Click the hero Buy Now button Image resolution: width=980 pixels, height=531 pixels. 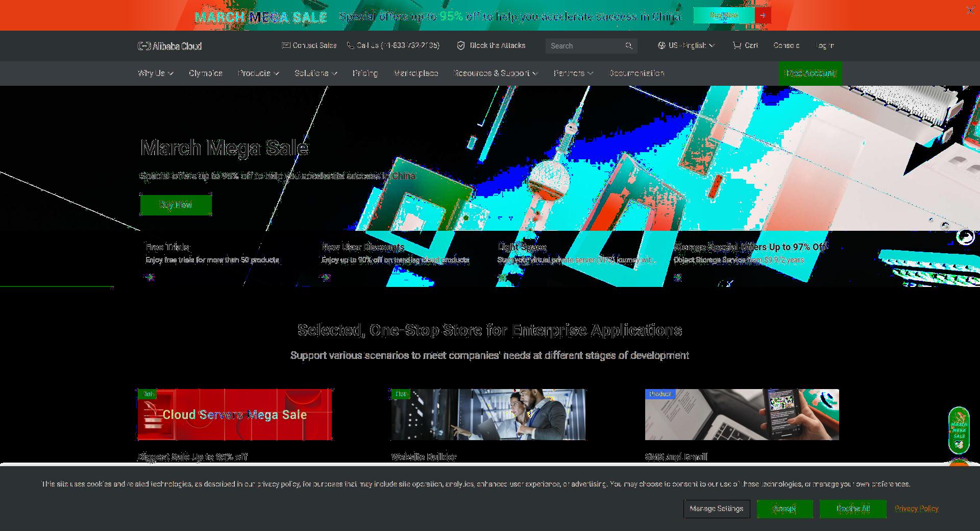coord(176,205)
